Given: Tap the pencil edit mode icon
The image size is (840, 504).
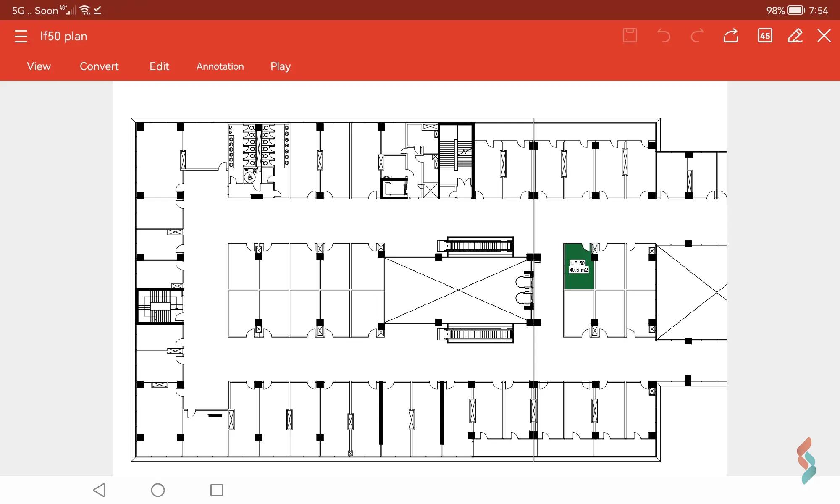Looking at the screenshot, I should 795,36.
